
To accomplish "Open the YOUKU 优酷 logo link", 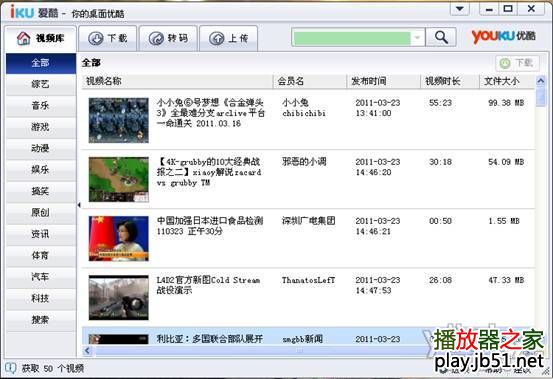I will point(504,36).
